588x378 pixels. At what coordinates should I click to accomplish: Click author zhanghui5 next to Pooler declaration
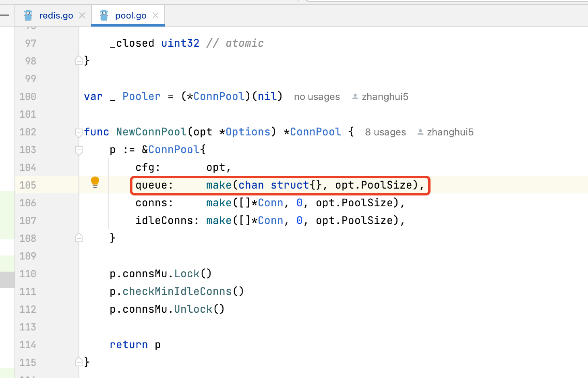(385, 97)
